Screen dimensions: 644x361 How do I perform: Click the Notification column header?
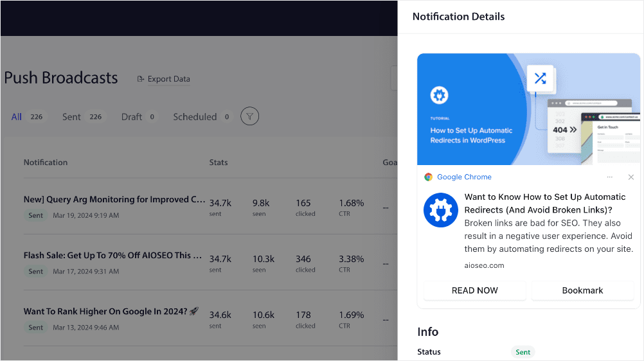(46, 163)
